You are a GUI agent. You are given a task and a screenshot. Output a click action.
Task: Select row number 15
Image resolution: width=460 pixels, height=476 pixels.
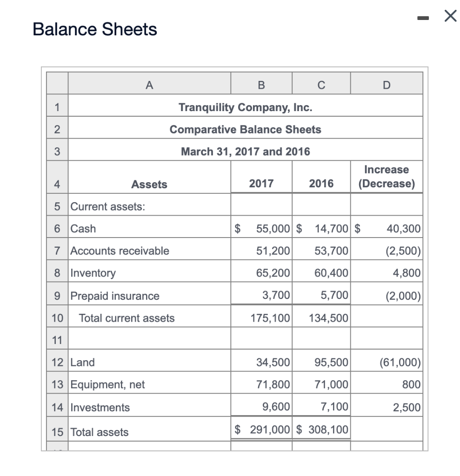coord(57,432)
